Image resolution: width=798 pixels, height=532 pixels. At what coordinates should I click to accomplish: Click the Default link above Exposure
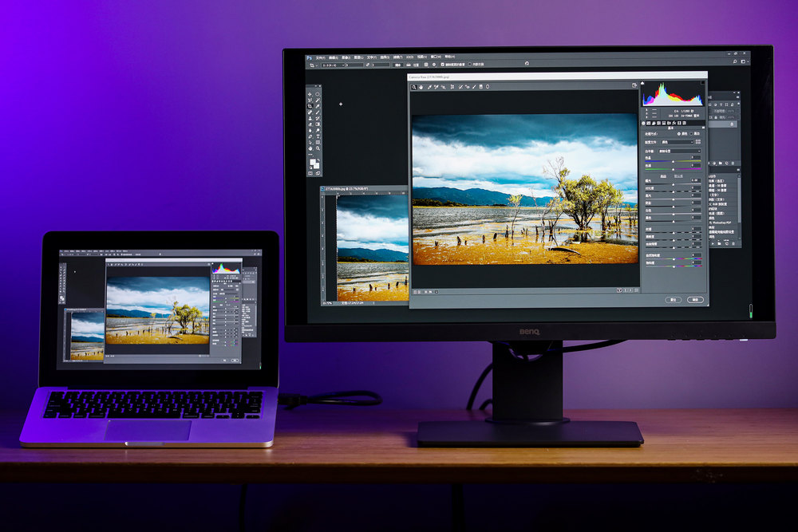pos(678,176)
